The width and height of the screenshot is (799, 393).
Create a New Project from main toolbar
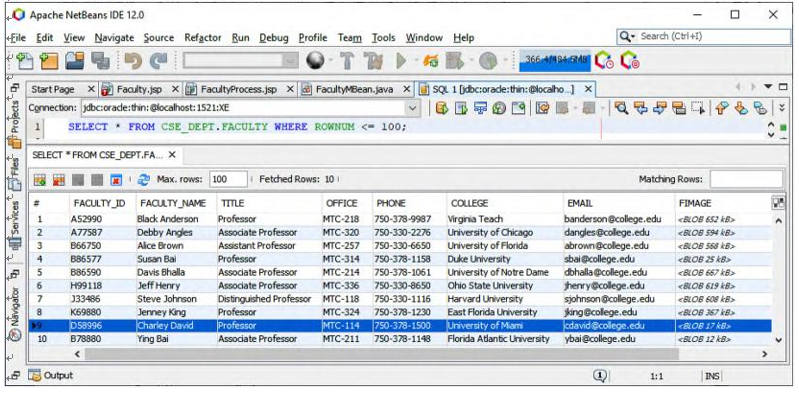click(49, 61)
